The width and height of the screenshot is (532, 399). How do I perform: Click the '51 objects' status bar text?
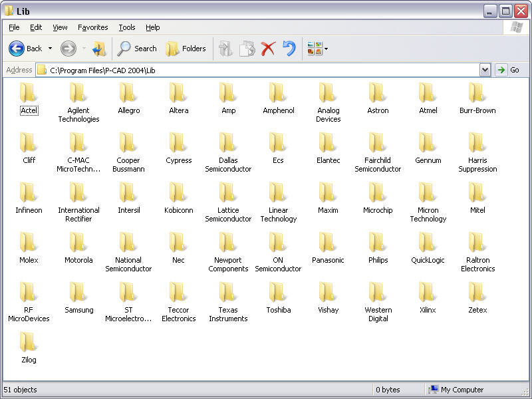pyautogui.click(x=20, y=390)
